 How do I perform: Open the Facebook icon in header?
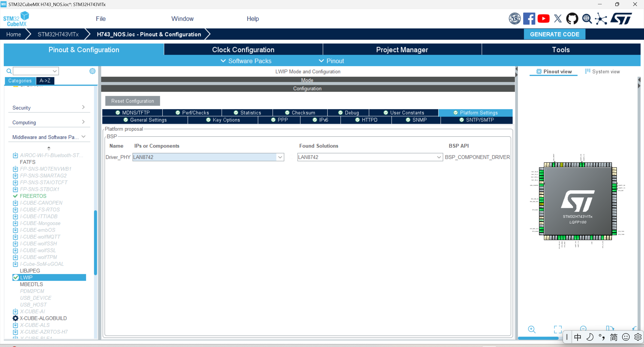click(529, 19)
